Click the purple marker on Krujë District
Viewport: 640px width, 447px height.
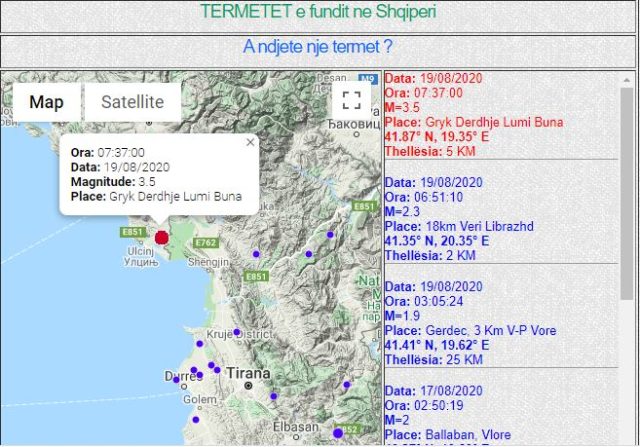236,332
